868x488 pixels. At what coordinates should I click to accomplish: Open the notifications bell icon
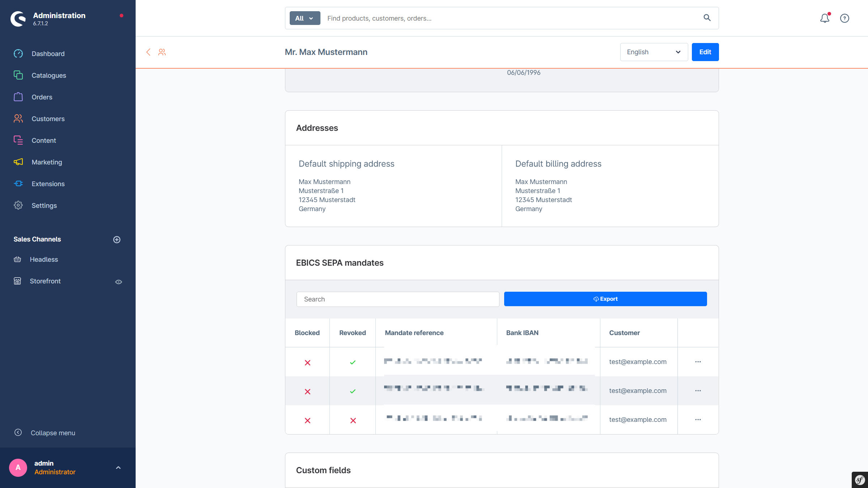824,18
